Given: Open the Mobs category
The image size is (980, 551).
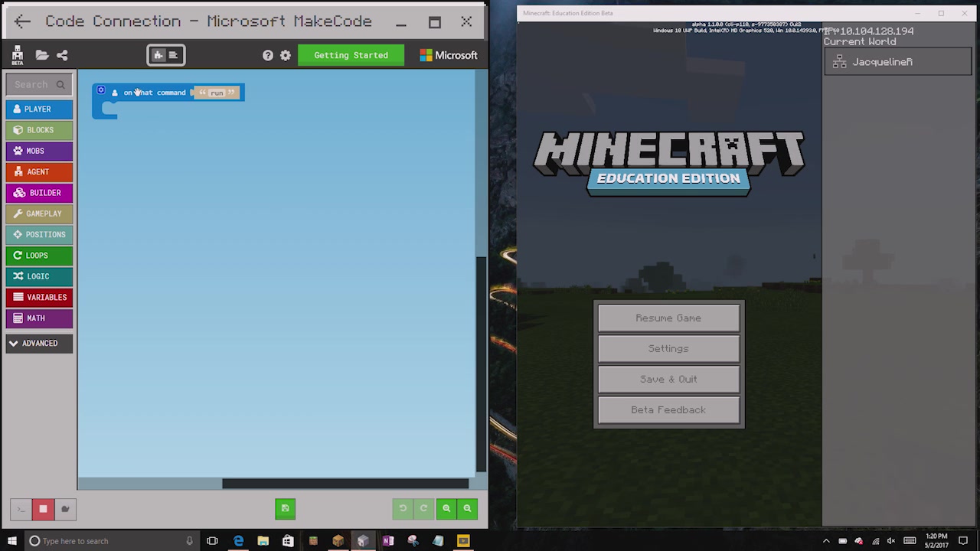Looking at the screenshot, I should [x=39, y=151].
